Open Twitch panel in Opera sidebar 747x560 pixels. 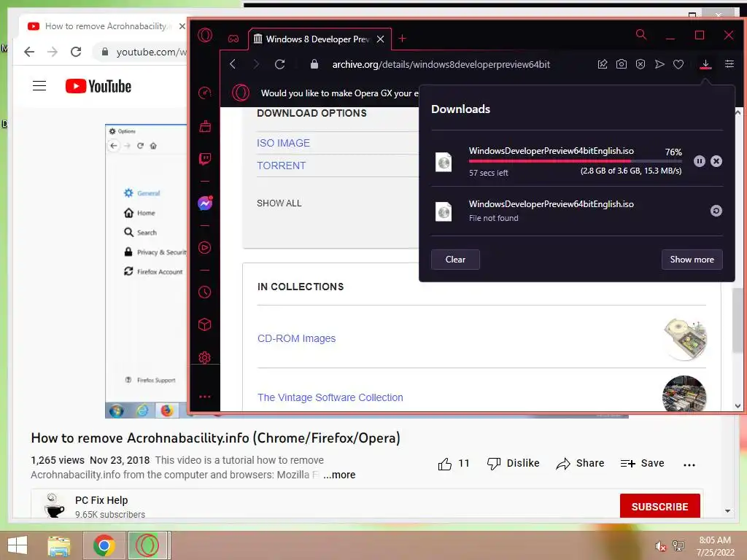[x=205, y=158]
